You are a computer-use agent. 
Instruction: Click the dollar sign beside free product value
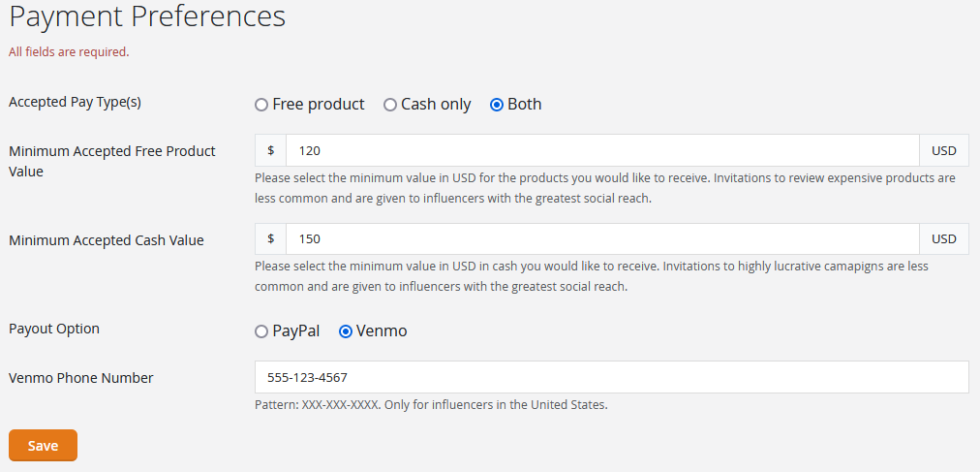pos(271,151)
